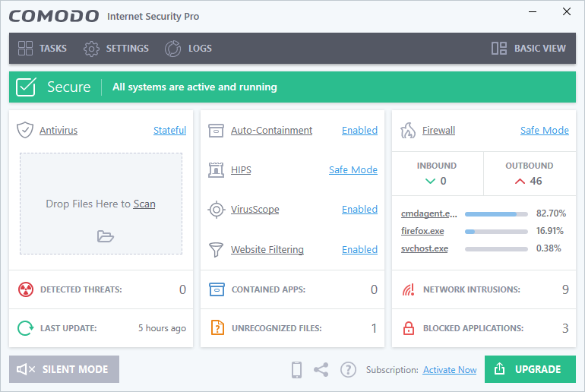Click the Activate Now subscription link

(x=450, y=370)
